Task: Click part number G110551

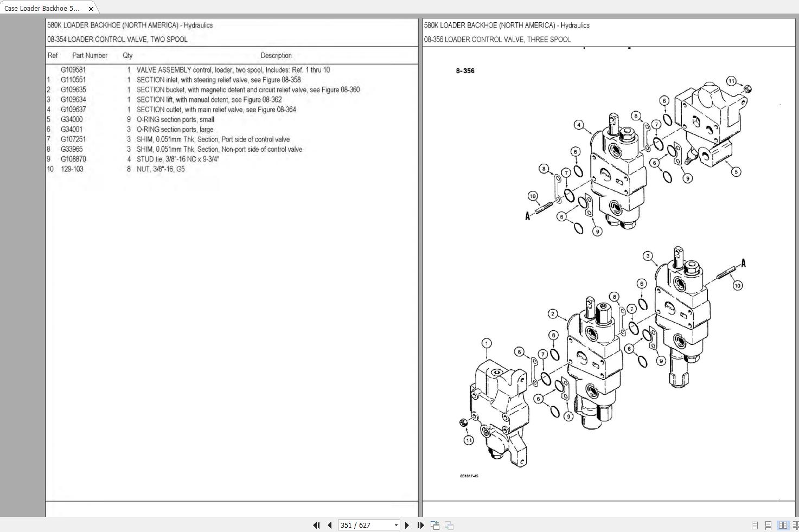Action: (x=73, y=80)
